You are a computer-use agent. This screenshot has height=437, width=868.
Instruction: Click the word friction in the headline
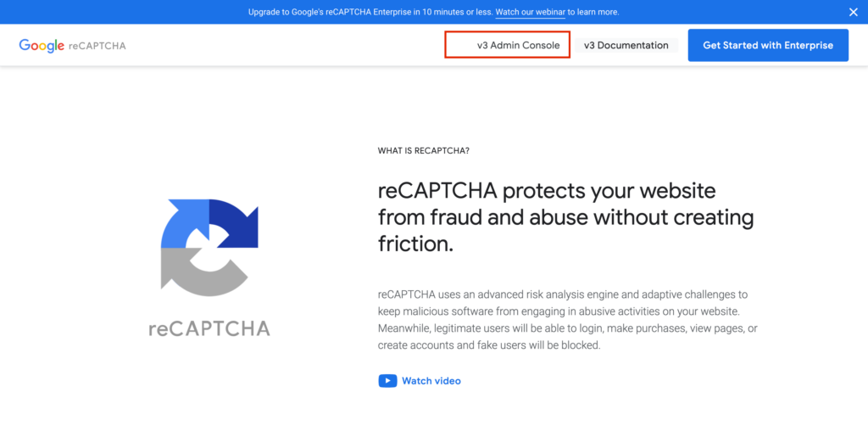(415, 244)
